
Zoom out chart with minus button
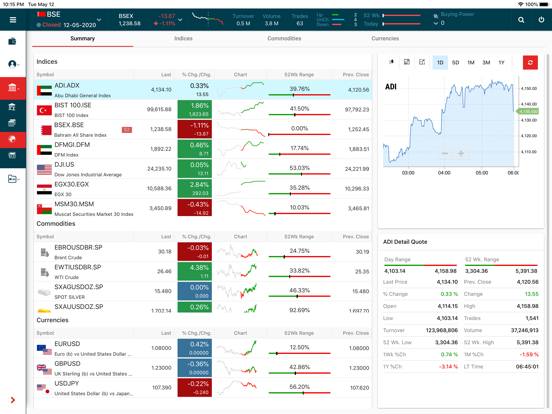pos(445,153)
